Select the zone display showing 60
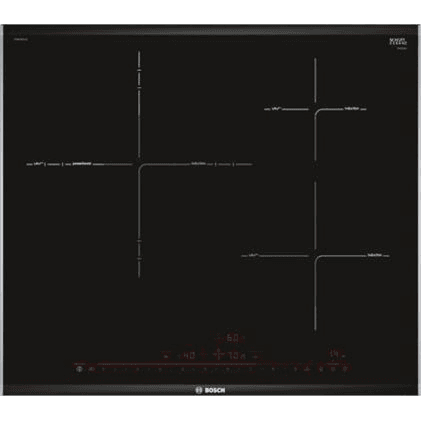The height and width of the screenshot is (421, 421). coord(232,339)
